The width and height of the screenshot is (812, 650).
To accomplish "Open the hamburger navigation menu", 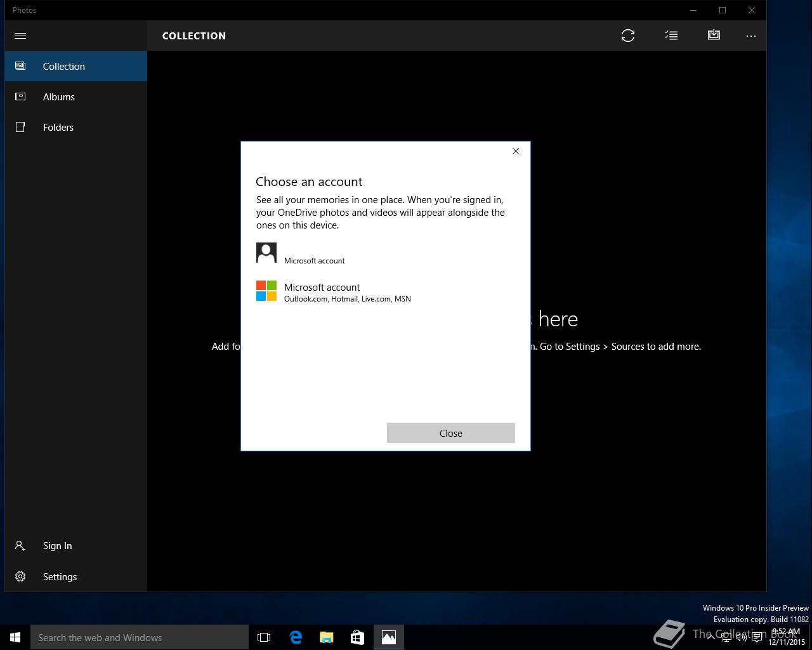I will click(20, 36).
